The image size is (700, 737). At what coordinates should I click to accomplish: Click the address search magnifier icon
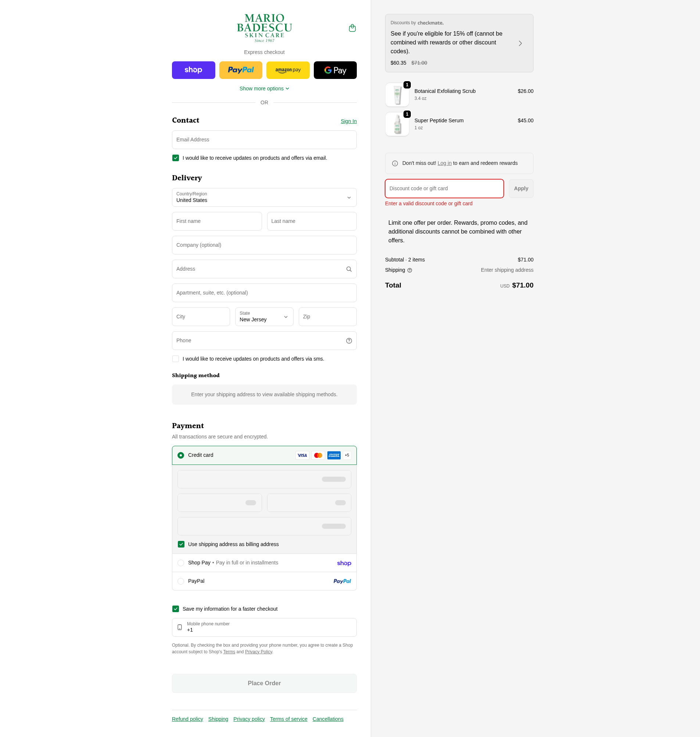point(349,269)
